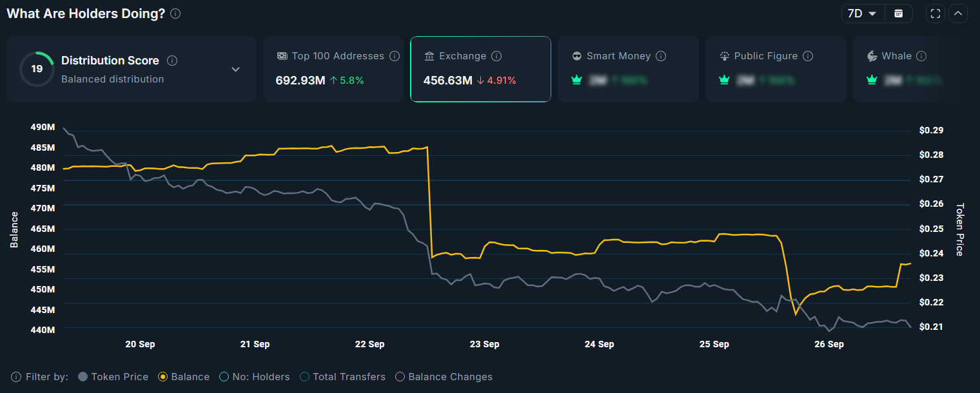Click the Smart Money face icon
This screenshot has width=980, height=393.
576,55
